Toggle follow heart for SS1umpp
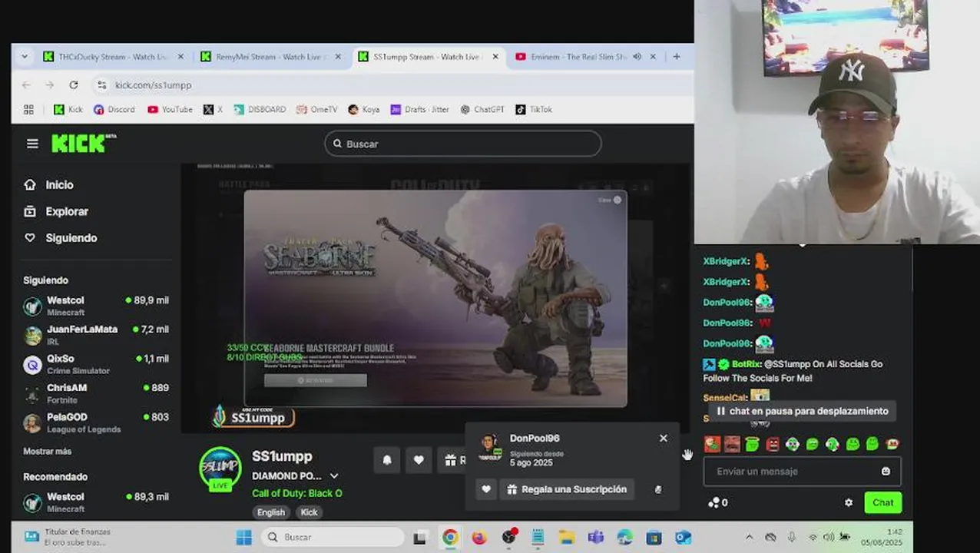 (x=419, y=460)
